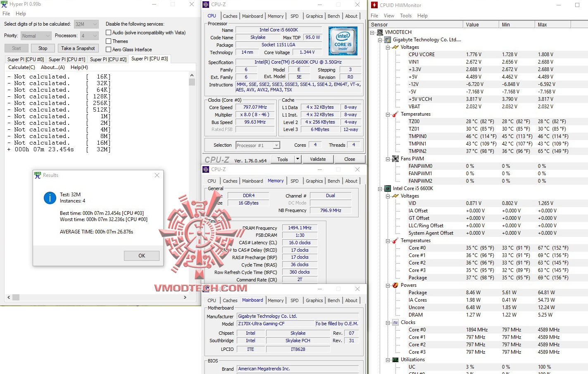Click the CPU-Z Close button

tap(350, 159)
